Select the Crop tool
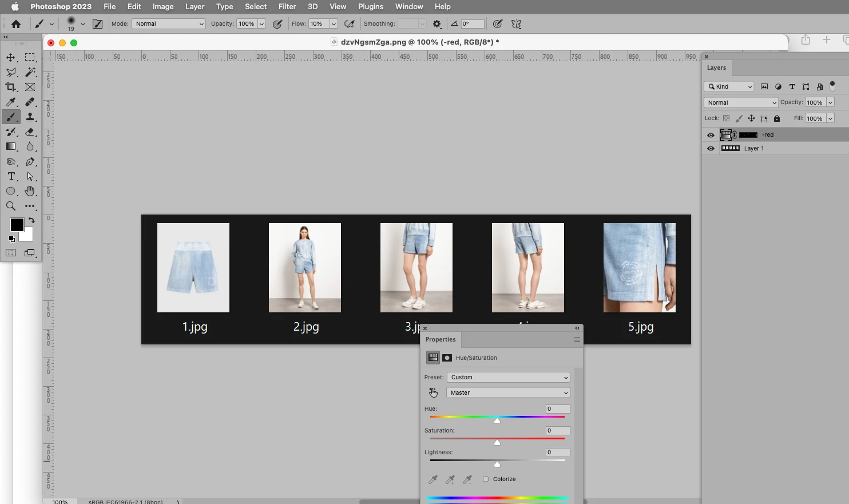Screen dimensions: 849x504 (11, 87)
